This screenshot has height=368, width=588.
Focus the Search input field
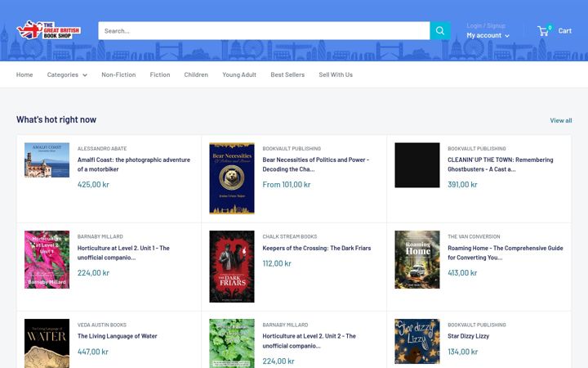[264, 31]
